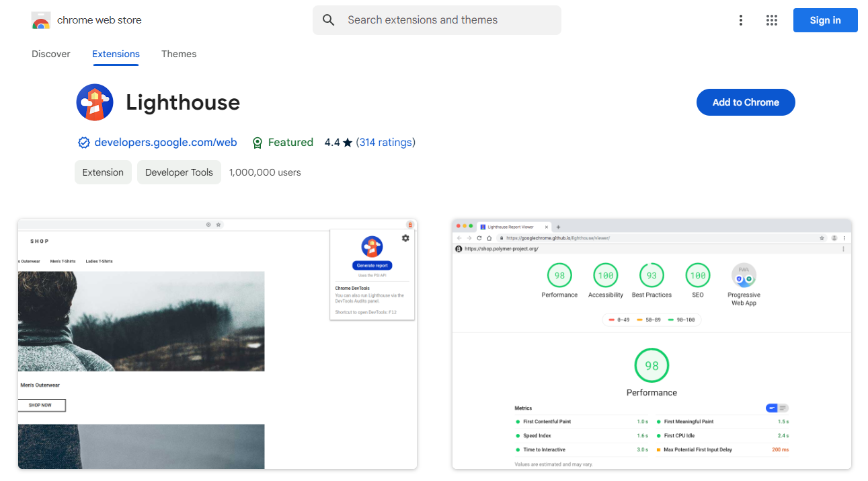Click the 'Featured' label text
Screen dimensions: 868x481
click(x=290, y=143)
